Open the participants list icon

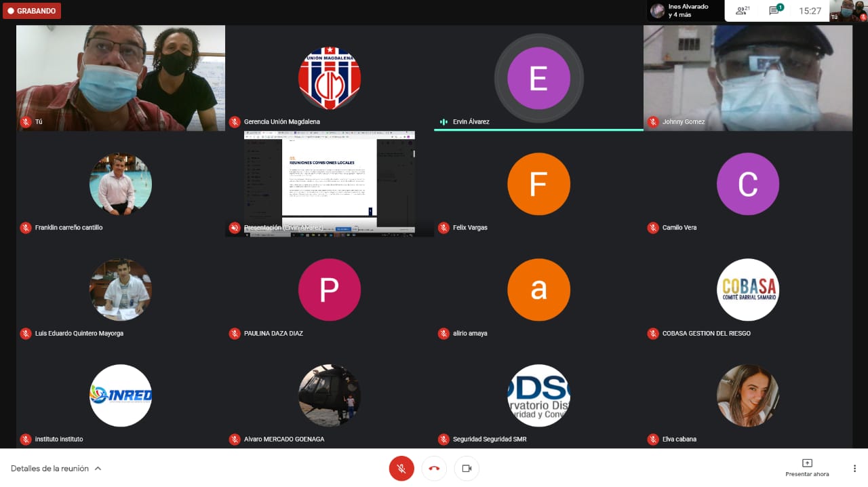click(743, 11)
